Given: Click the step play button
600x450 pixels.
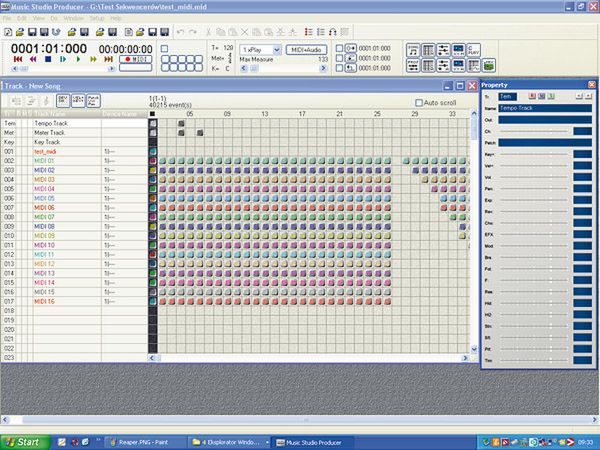Looking at the screenshot, I should pos(63,59).
